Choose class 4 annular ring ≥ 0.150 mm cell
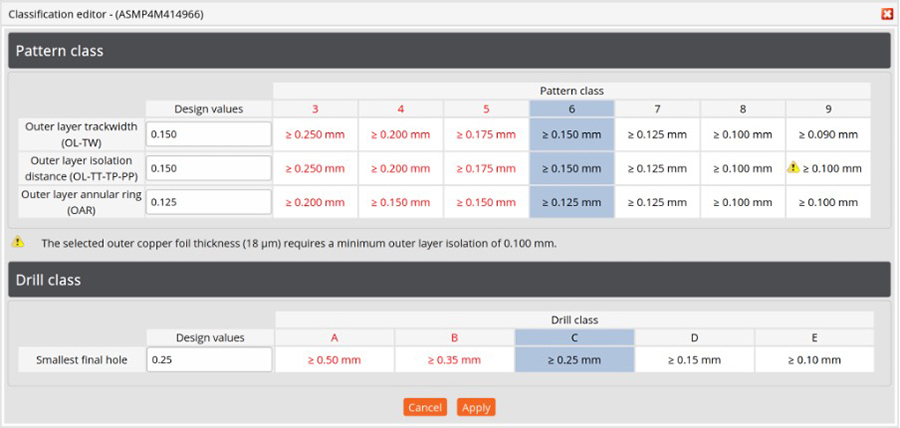The image size is (900, 428). pyautogui.click(x=400, y=202)
